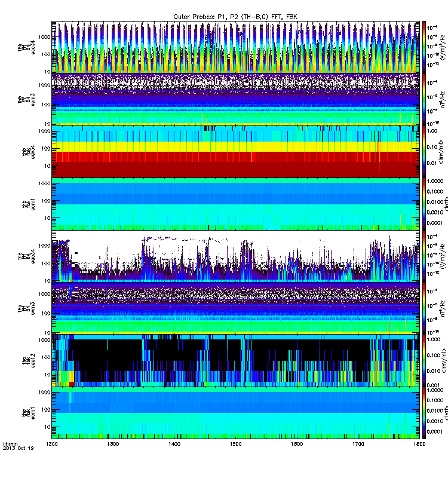Click the color bar of the thc scm3 spectrogram
Screen dimensions: 448x478
coord(424,308)
